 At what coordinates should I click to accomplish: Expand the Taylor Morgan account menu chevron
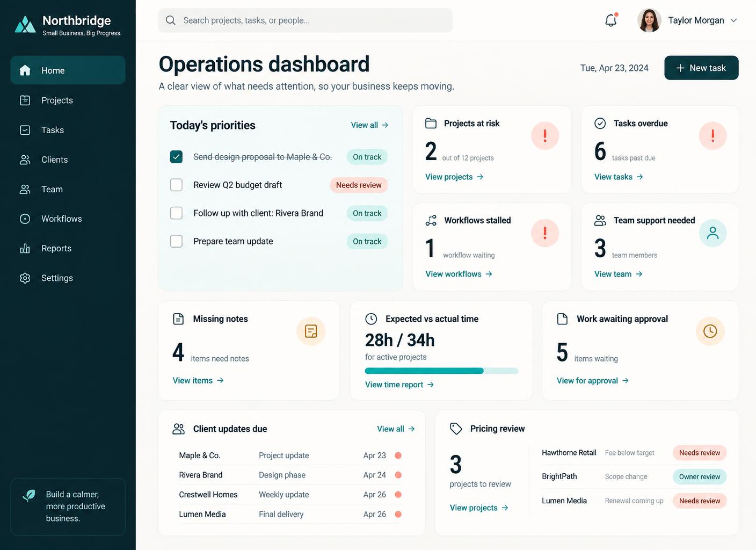[x=733, y=20]
